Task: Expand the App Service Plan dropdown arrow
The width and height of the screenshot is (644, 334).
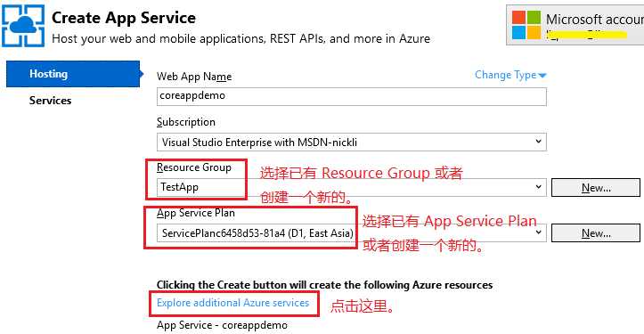Action: point(538,233)
